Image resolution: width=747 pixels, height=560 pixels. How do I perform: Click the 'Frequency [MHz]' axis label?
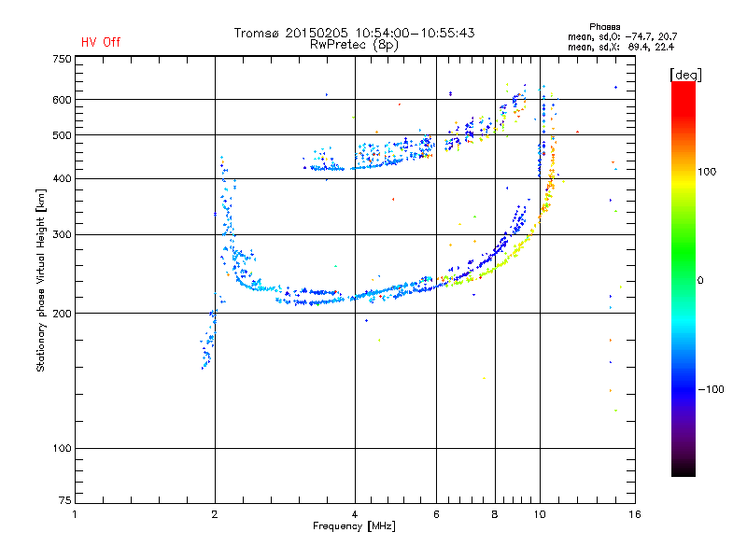click(354, 526)
